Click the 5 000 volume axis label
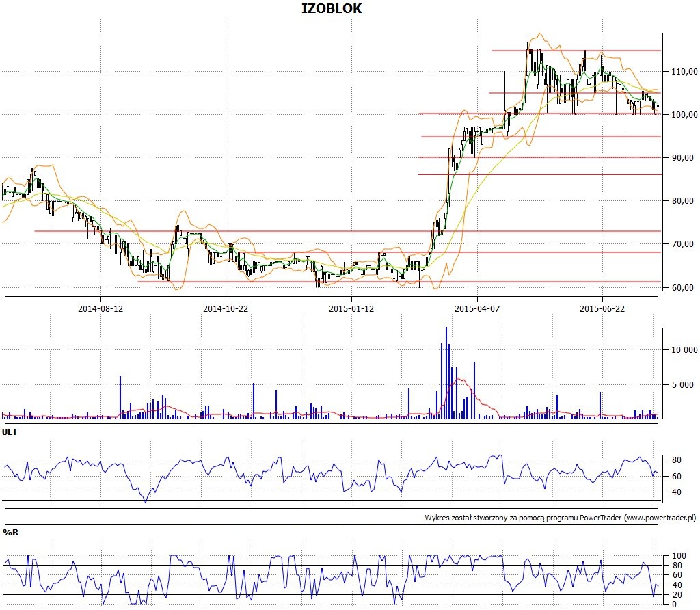 point(683,384)
